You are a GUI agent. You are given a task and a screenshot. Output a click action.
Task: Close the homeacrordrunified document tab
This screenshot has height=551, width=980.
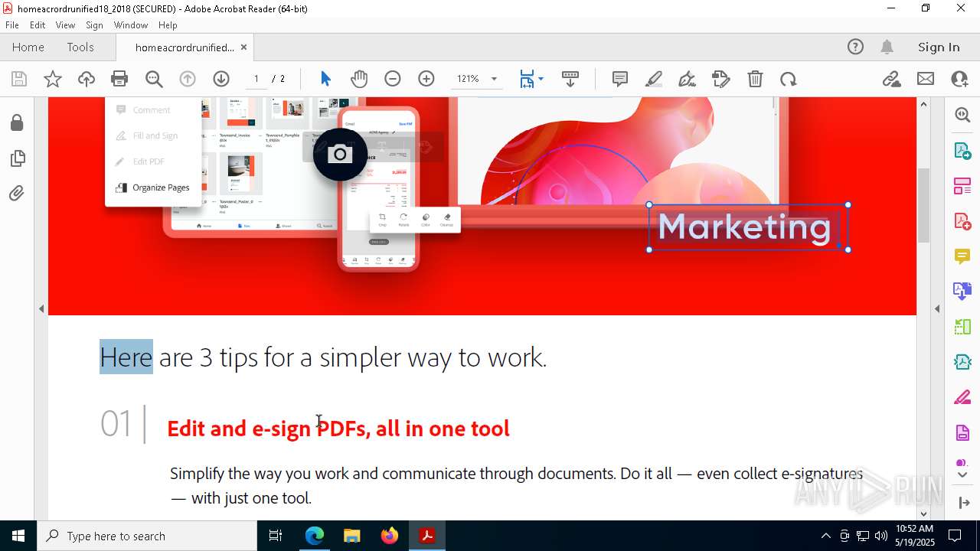(243, 47)
